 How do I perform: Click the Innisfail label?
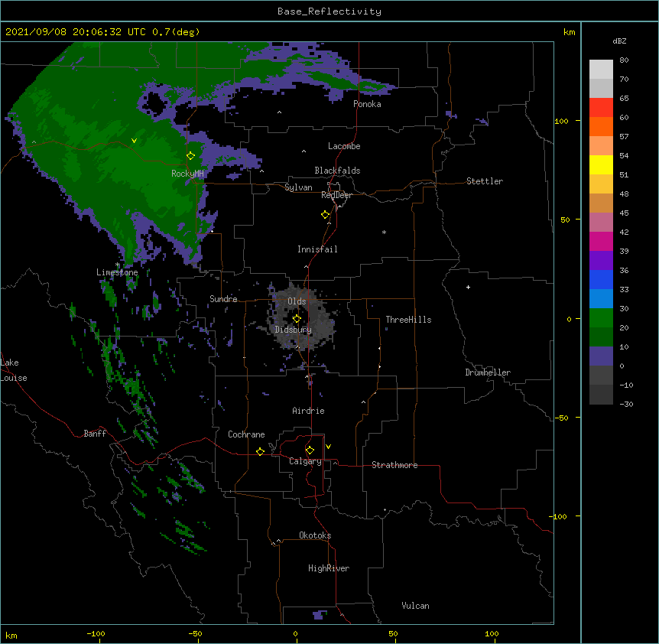pyautogui.click(x=317, y=249)
